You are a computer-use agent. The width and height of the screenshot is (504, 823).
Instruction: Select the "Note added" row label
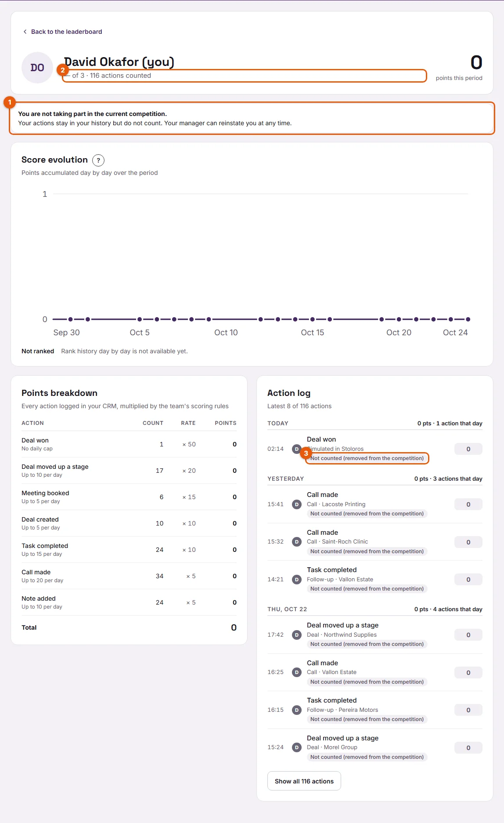[x=39, y=598]
